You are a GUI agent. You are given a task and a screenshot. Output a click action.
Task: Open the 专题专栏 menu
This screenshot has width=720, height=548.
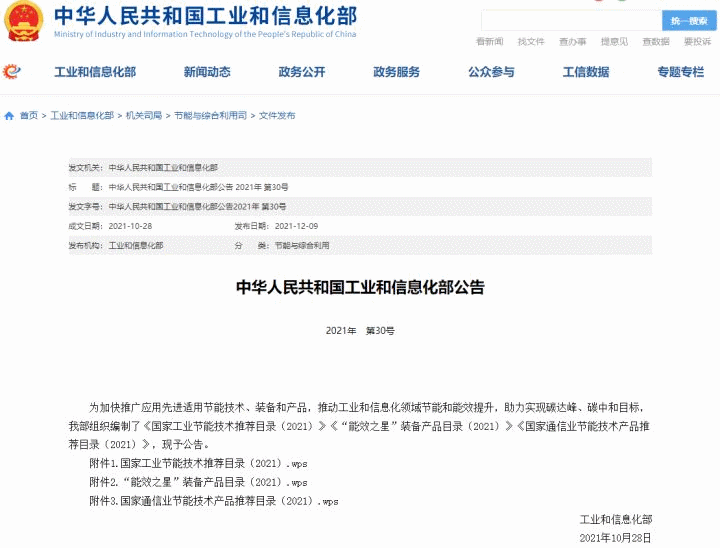click(x=681, y=72)
